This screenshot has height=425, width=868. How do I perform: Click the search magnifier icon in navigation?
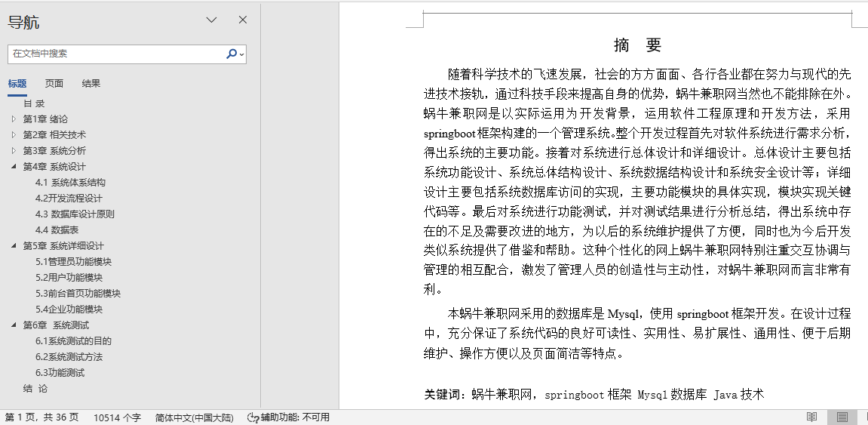coord(232,54)
